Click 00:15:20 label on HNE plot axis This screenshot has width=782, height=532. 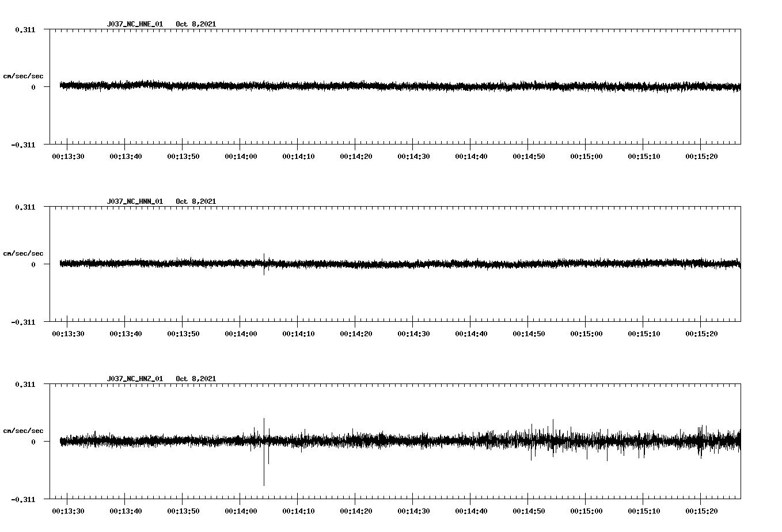point(701,157)
